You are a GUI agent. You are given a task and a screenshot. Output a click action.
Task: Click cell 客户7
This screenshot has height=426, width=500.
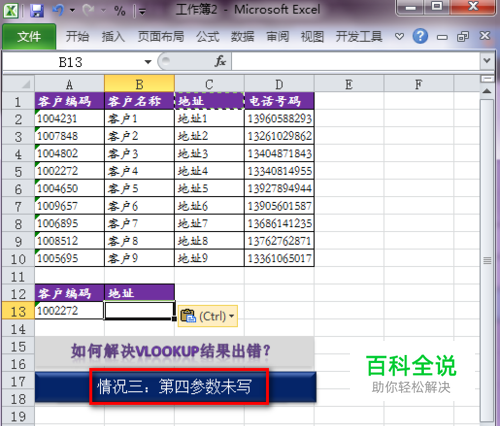[x=139, y=223]
